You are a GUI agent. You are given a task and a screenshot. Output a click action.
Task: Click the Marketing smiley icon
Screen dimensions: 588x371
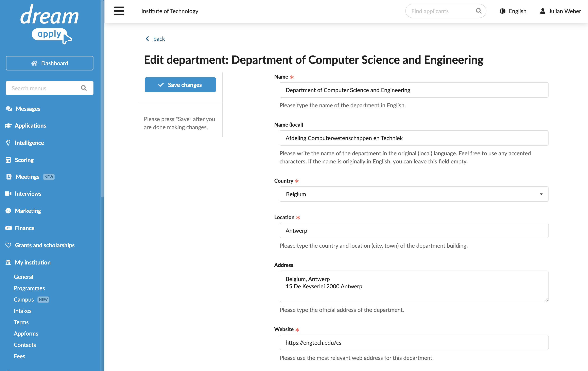pyautogui.click(x=8, y=211)
